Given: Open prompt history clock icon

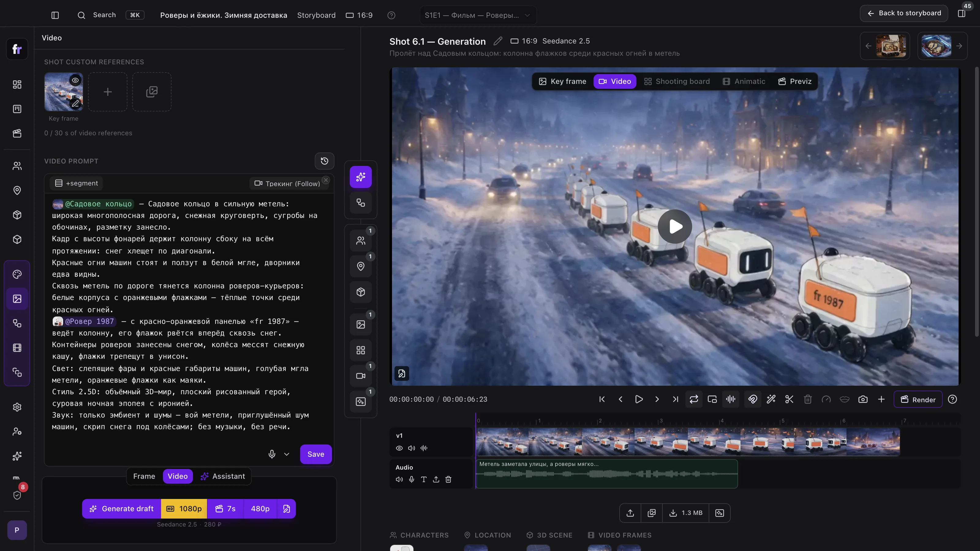Looking at the screenshot, I should [325, 161].
